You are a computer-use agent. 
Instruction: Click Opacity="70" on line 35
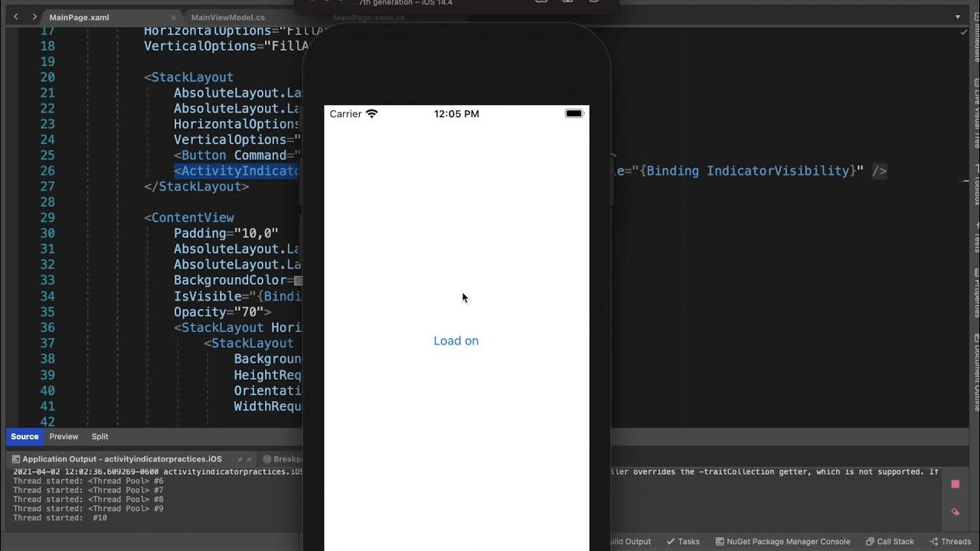pos(222,311)
